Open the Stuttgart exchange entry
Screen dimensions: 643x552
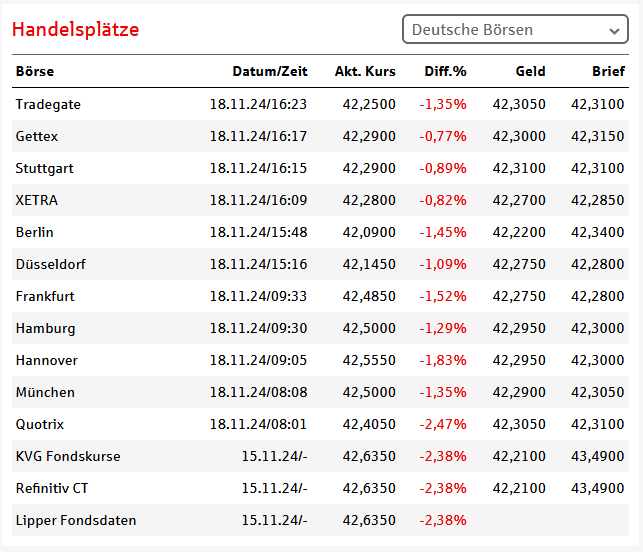pyautogui.click(x=44, y=168)
